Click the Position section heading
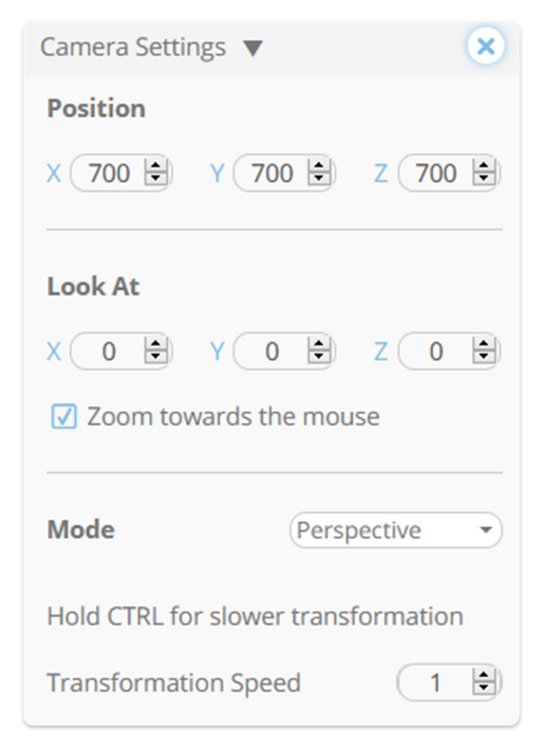This screenshot has width=545, height=756. pos(96,108)
